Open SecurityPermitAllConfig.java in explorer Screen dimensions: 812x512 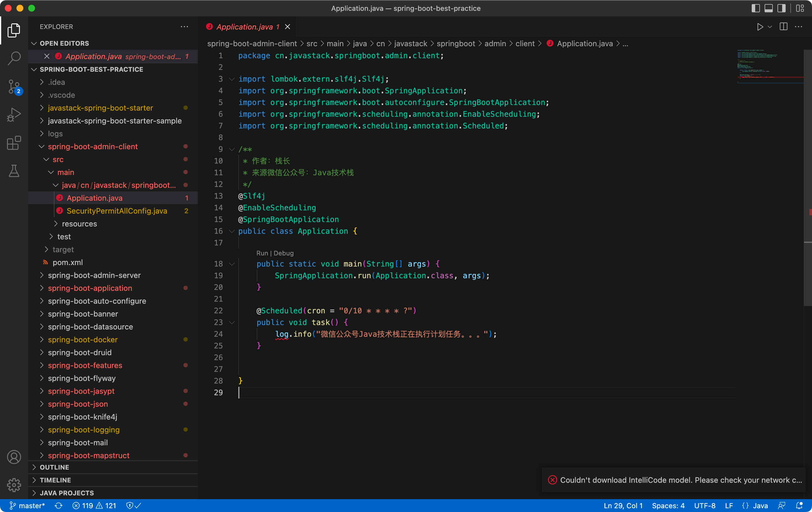click(x=117, y=211)
